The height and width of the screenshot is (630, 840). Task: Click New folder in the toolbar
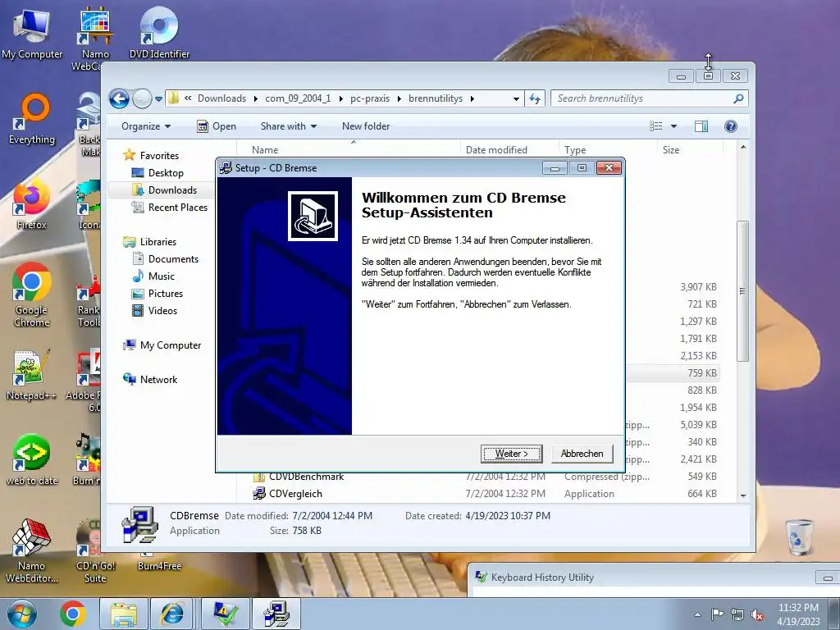pos(366,126)
